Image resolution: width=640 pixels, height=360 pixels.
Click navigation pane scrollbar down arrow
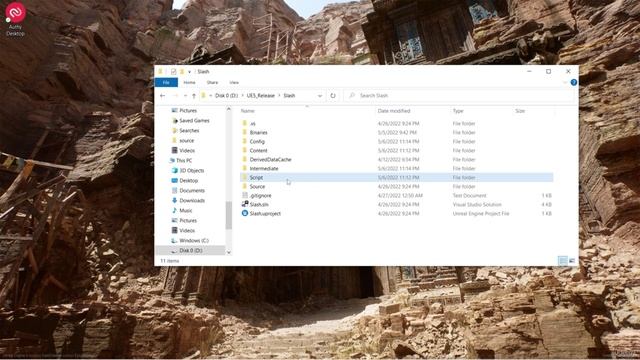click(229, 253)
